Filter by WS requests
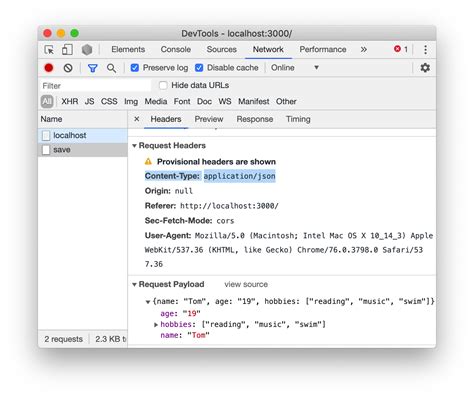This screenshot has width=474, height=398. click(225, 101)
